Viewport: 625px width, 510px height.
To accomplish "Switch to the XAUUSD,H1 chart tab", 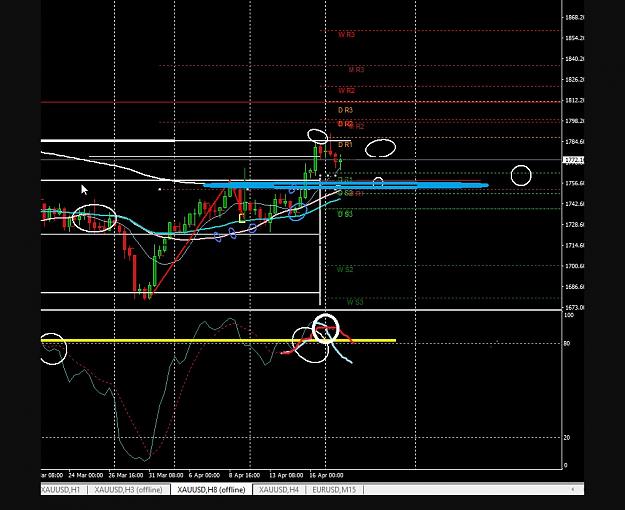I will click(61, 489).
